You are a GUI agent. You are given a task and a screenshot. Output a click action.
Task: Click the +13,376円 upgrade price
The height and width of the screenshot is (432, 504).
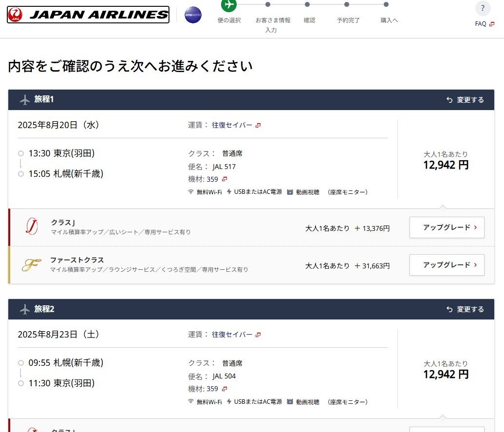tap(372, 228)
